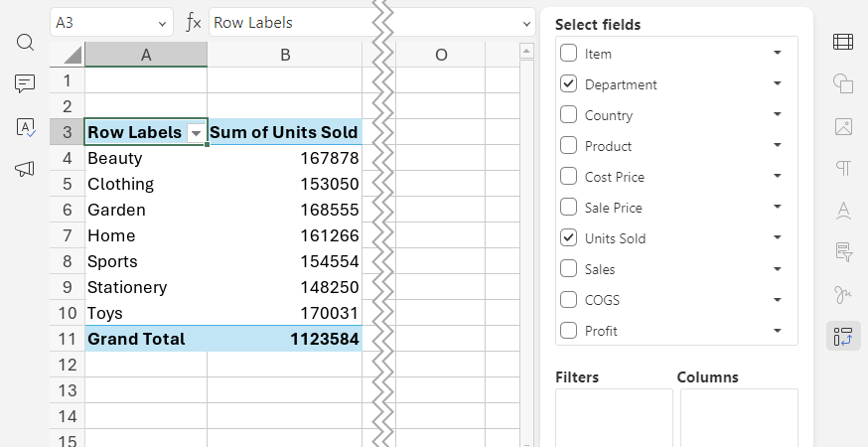Click the Sports cell
868x447 pixels.
(x=146, y=261)
